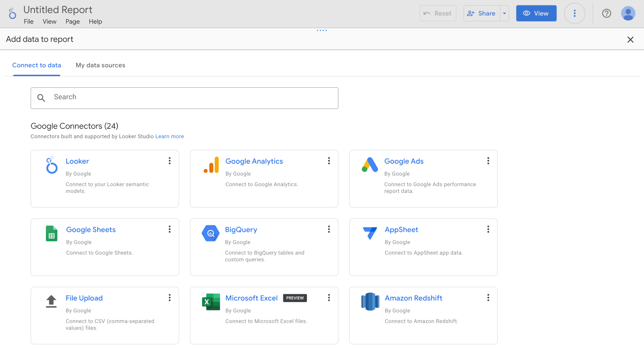Click the Google Sheets connector icon

tap(52, 233)
